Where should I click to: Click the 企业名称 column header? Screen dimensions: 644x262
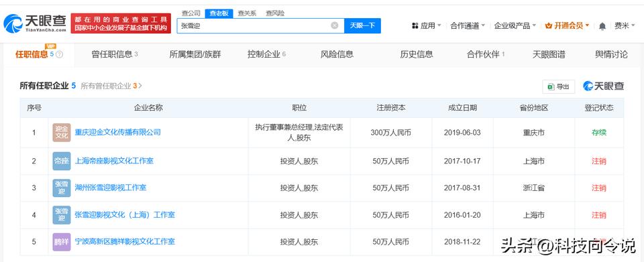[x=148, y=108]
